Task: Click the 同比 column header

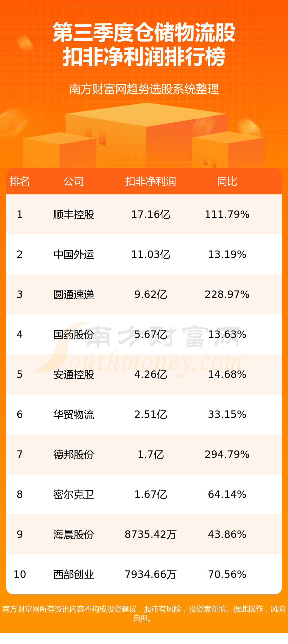Action: click(227, 182)
